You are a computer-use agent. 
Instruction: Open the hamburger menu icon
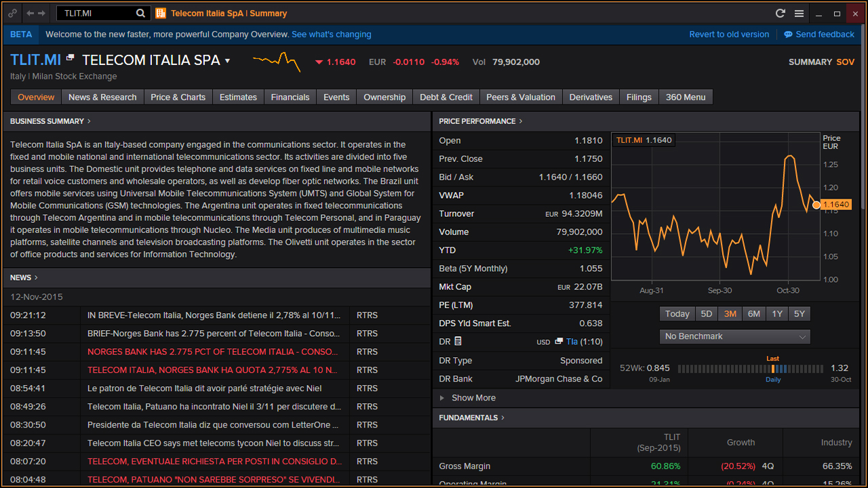pyautogui.click(x=800, y=13)
